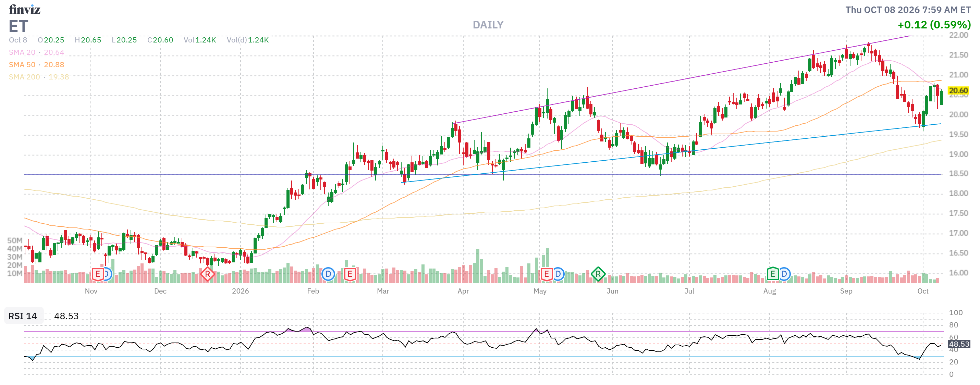Screen dimensions: 980x385
Task: Click the blue dividend D marker in May
Action: (x=558, y=274)
